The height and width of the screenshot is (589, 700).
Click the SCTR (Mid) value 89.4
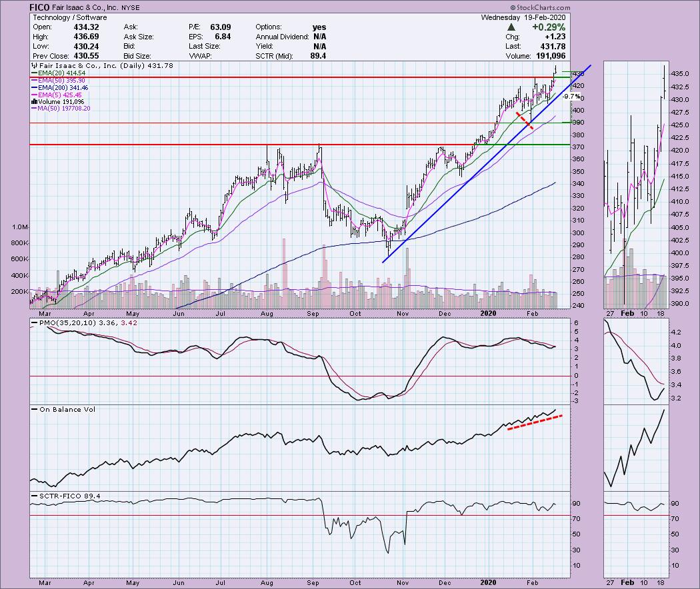point(318,56)
